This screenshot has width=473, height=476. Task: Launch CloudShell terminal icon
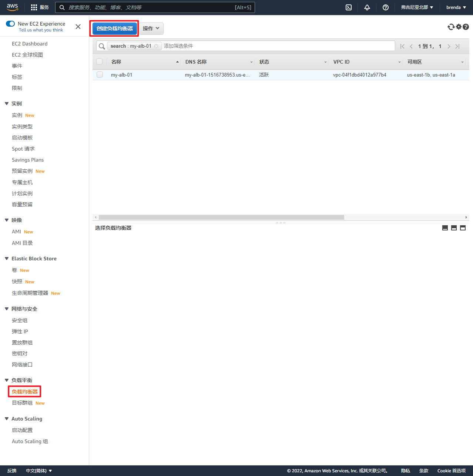click(x=349, y=7)
